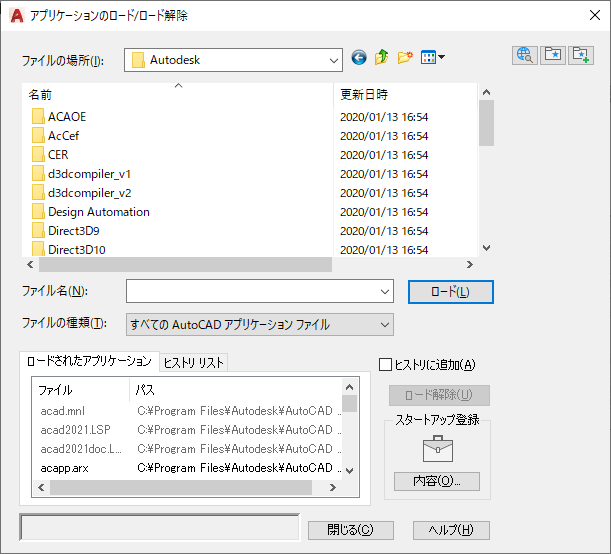The height and width of the screenshot is (554, 611).
Task: Click the ヘルプ(H) button
Action: pos(451,530)
